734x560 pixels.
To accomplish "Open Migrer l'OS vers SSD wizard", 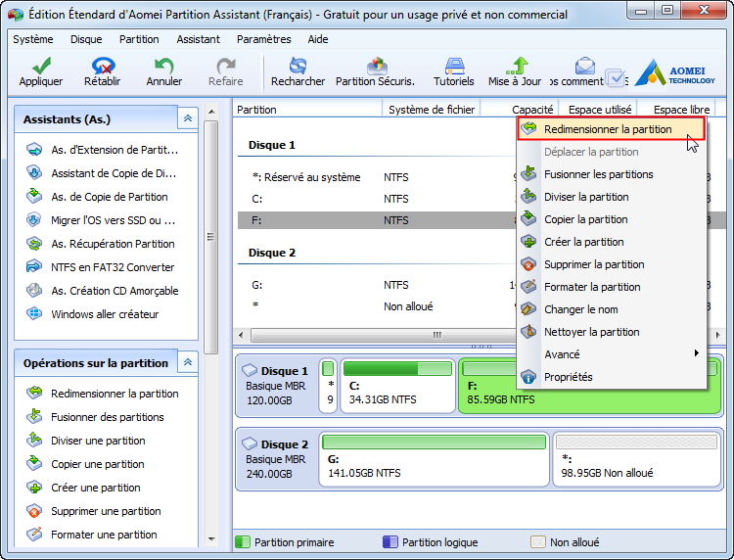I will click(101, 220).
